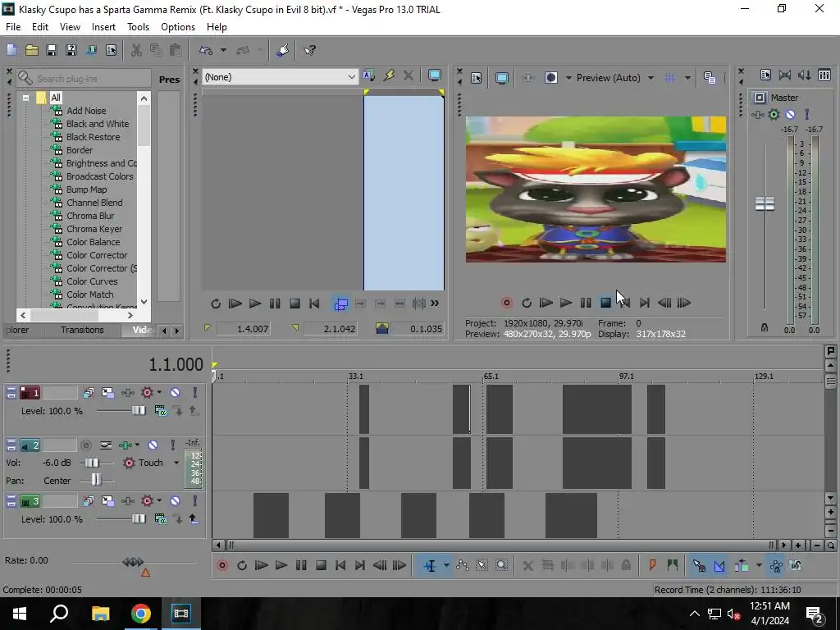Create a new project from the toolbar
The height and width of the screenshot is (630, 840).
tap(11, 50)
